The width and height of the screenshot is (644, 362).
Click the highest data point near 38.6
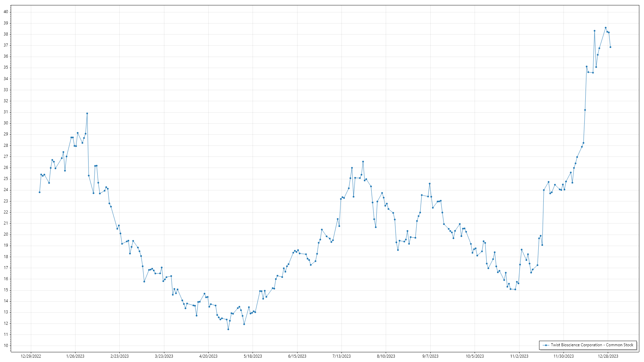point(605,28)
